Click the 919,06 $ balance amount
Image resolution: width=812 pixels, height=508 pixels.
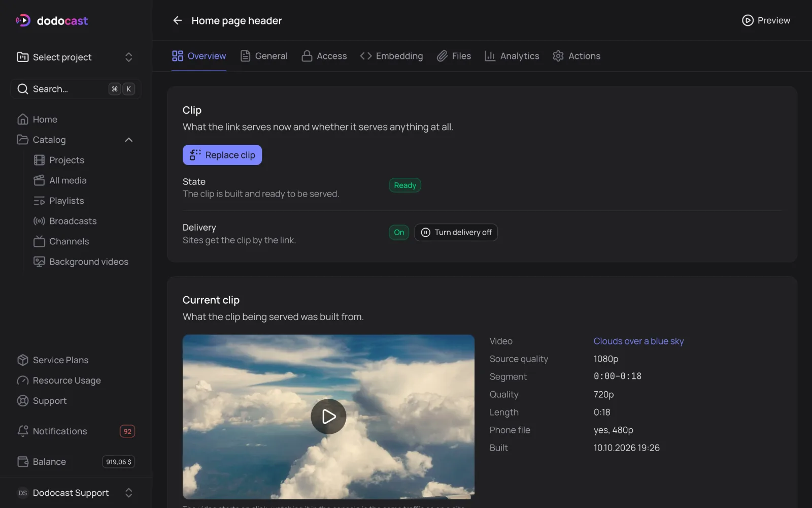[119, 462]
